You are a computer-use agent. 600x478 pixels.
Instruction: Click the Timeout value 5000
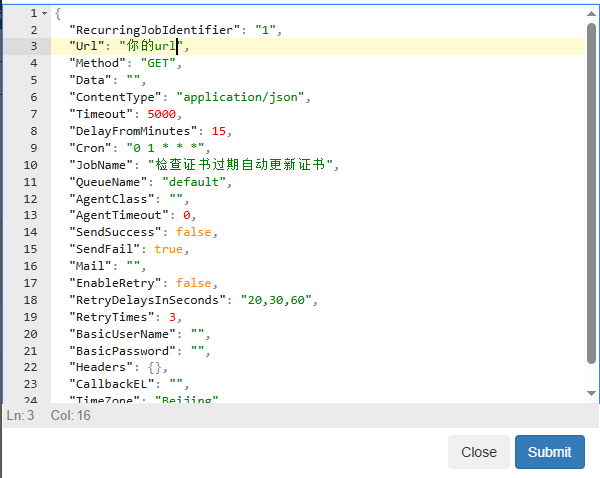coord(161,114)
